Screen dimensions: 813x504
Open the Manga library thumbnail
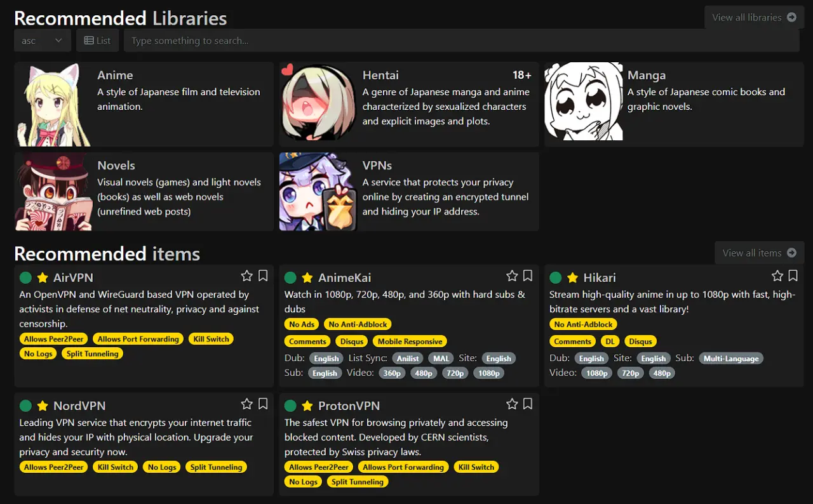click(x=584, y=102)
